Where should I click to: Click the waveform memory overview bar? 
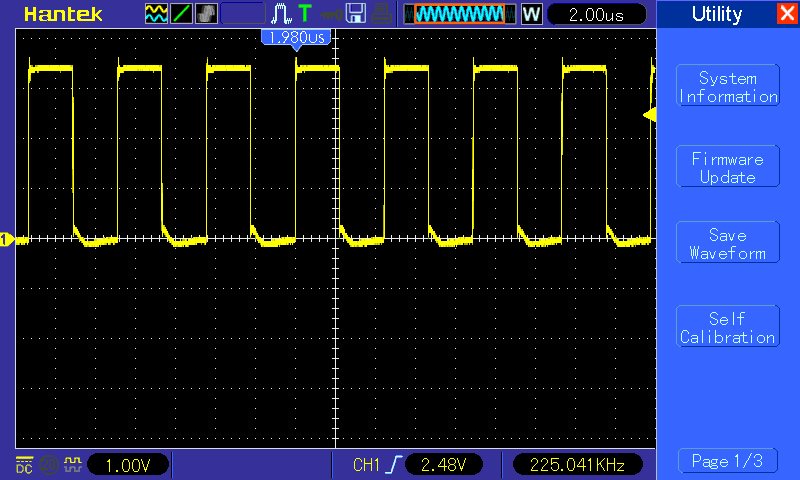[459, 14]
